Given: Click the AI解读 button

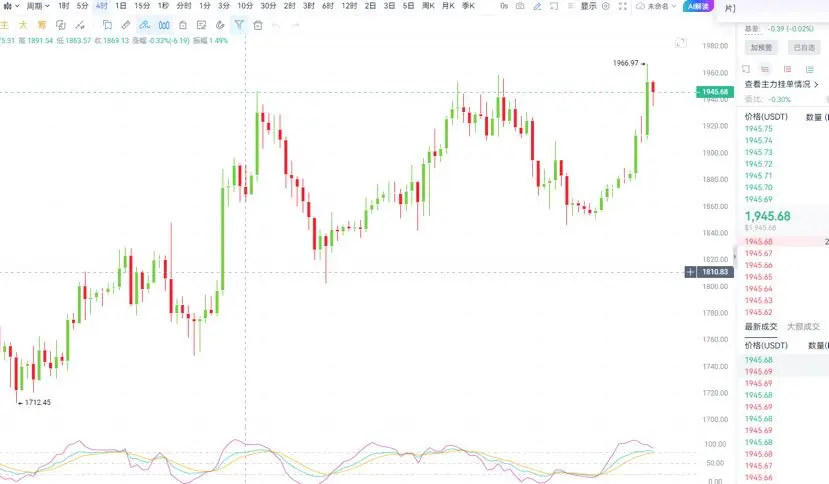Looking at the screenshot, I should pyautogui.click(x=698, y=6).
